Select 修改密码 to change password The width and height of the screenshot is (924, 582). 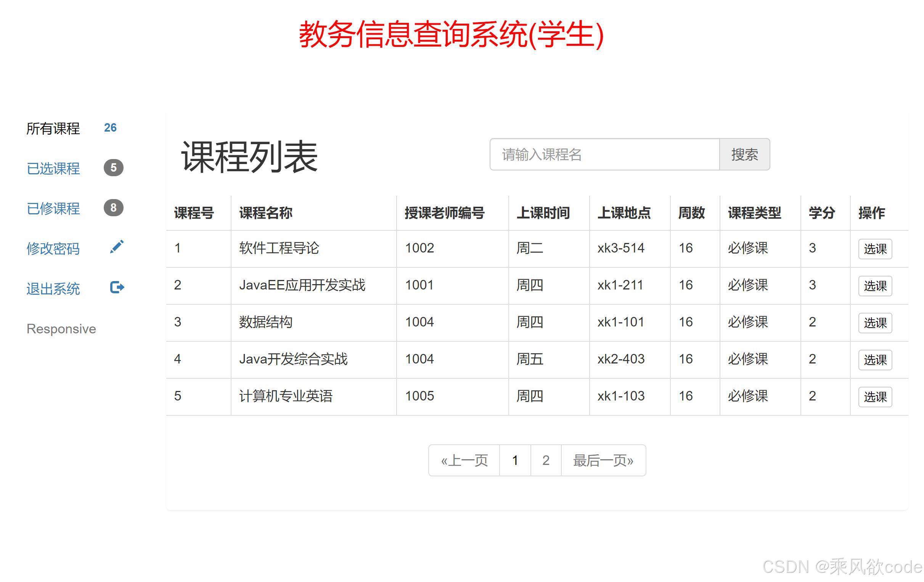coord(53,249)
